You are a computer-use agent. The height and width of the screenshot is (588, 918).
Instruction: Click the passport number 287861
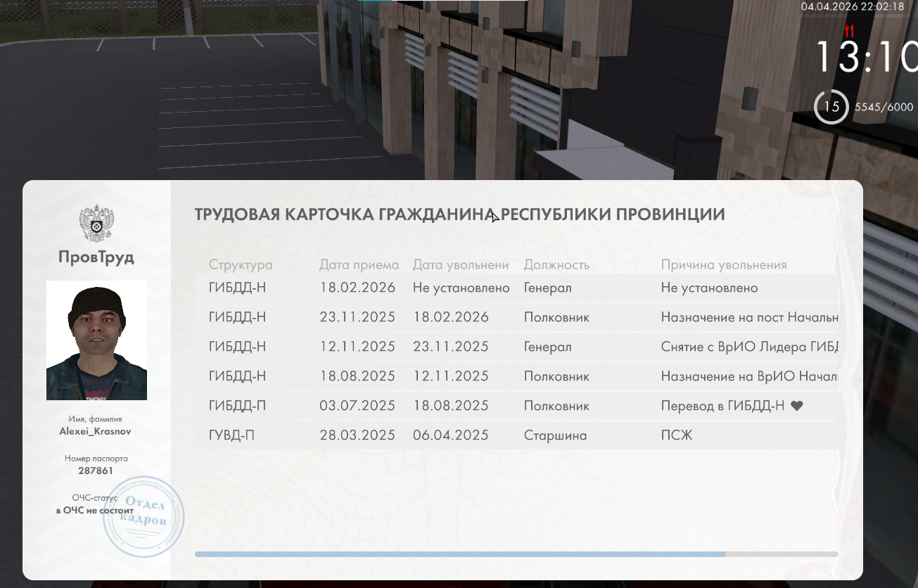pos(96,471)
